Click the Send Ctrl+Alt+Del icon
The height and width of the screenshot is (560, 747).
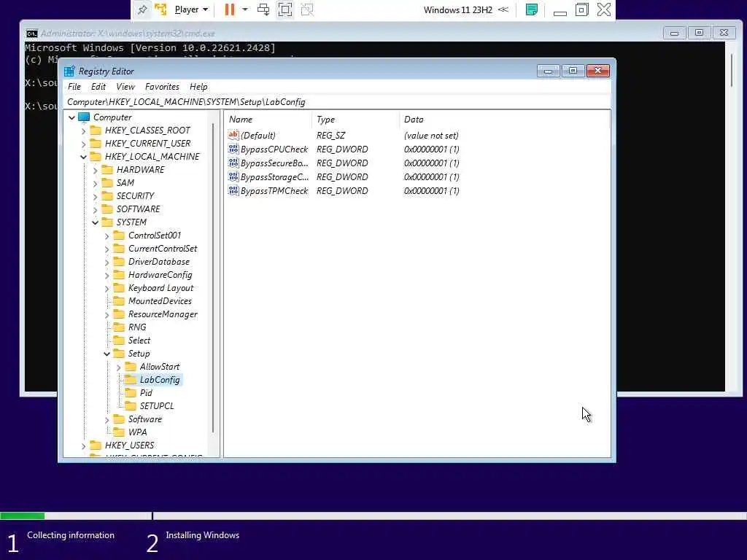[x=263, y=9]
